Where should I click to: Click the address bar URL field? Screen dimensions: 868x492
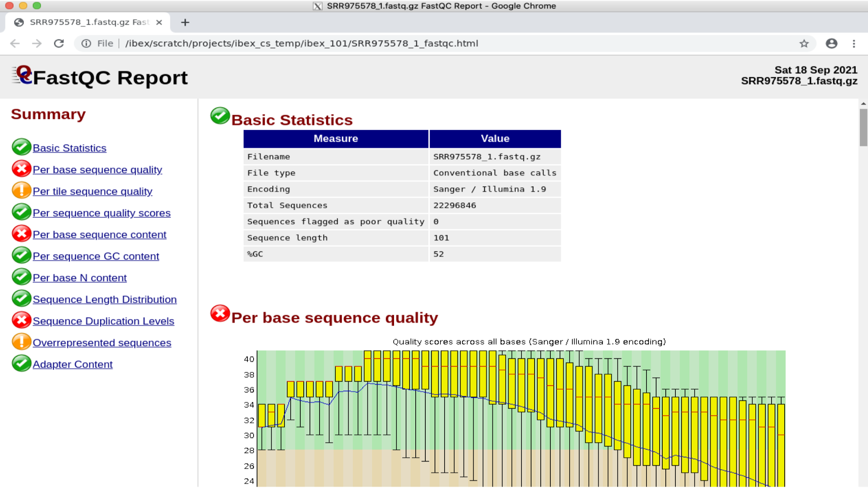click(301, 43)
